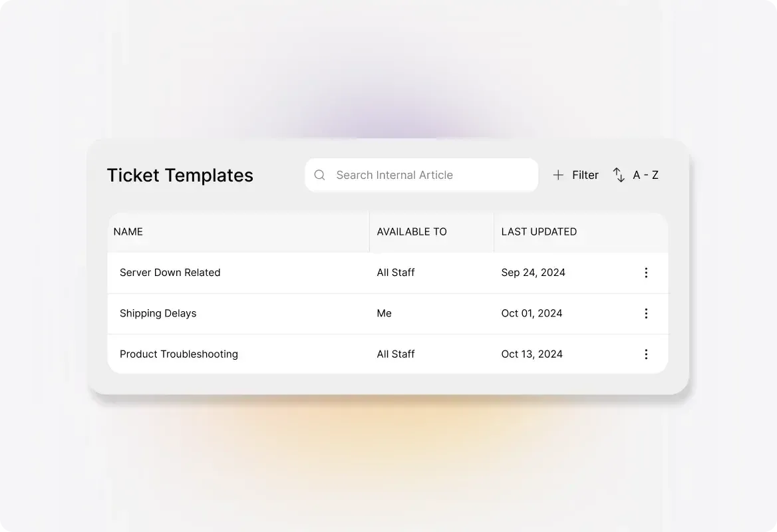The image size is (777, 532).
Task: Open the Product Troubleshooting template
Action: pos(179,354)
